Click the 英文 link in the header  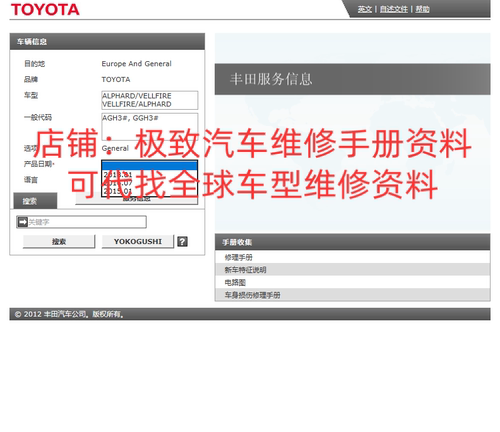coord(364,9)
